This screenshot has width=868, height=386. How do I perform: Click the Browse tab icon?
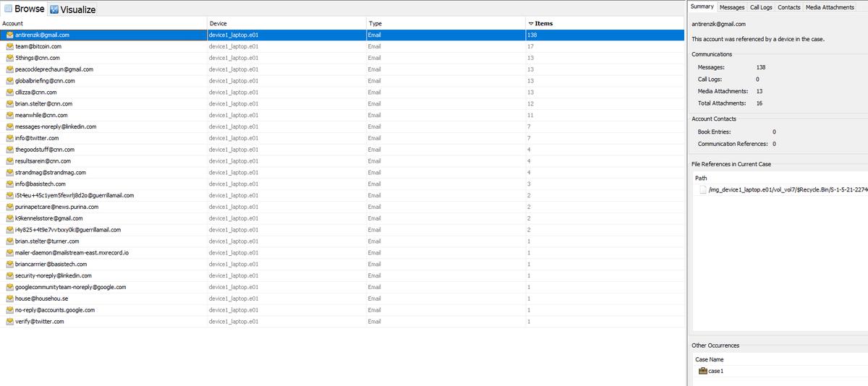click(8, 9)
